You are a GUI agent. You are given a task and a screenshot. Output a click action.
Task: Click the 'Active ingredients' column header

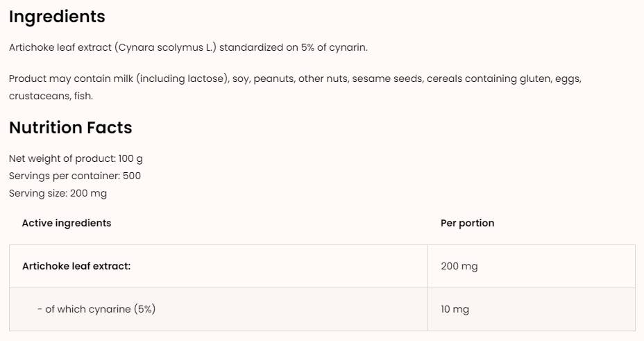pos(67,224)
